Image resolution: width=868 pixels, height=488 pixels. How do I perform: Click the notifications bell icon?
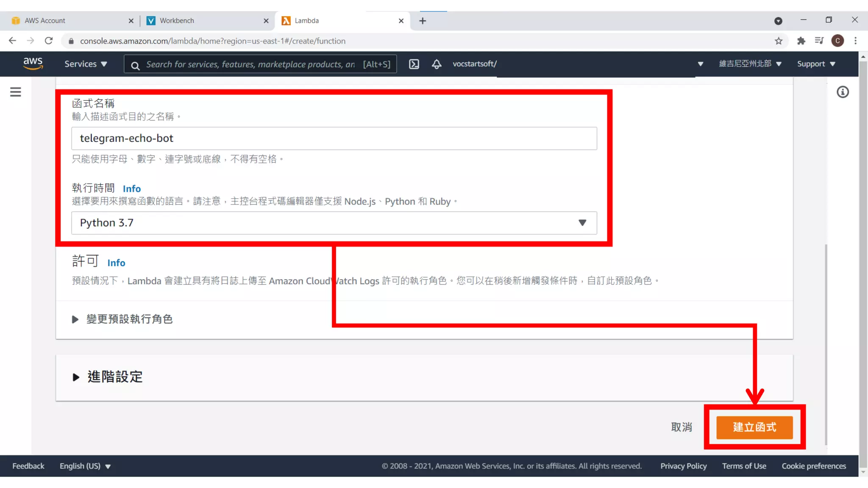[437, 64]
